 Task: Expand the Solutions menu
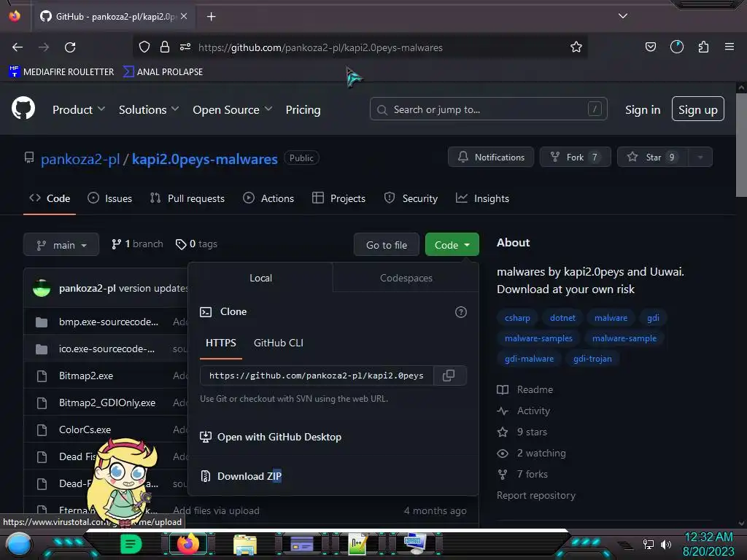click(x=149, y=109)
